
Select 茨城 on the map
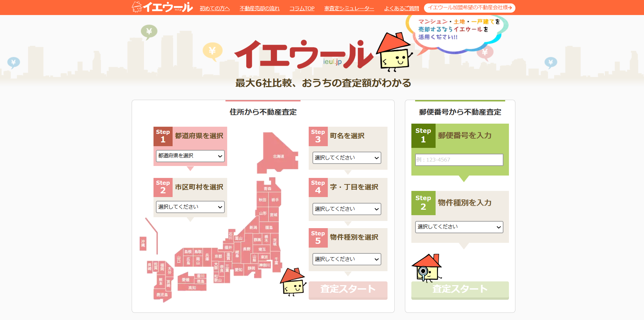pyautogui.click(x=275, y=242)
